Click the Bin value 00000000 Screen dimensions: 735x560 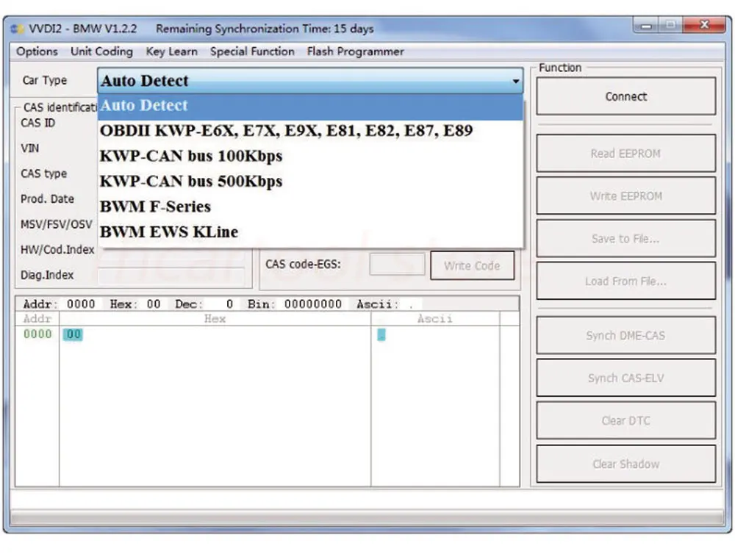(x=312, y=304)
